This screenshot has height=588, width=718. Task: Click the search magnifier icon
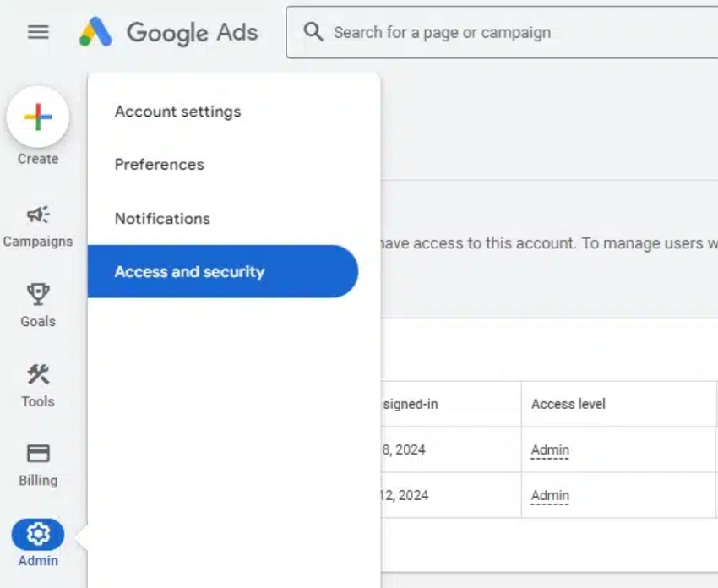[x=313, y=31]
